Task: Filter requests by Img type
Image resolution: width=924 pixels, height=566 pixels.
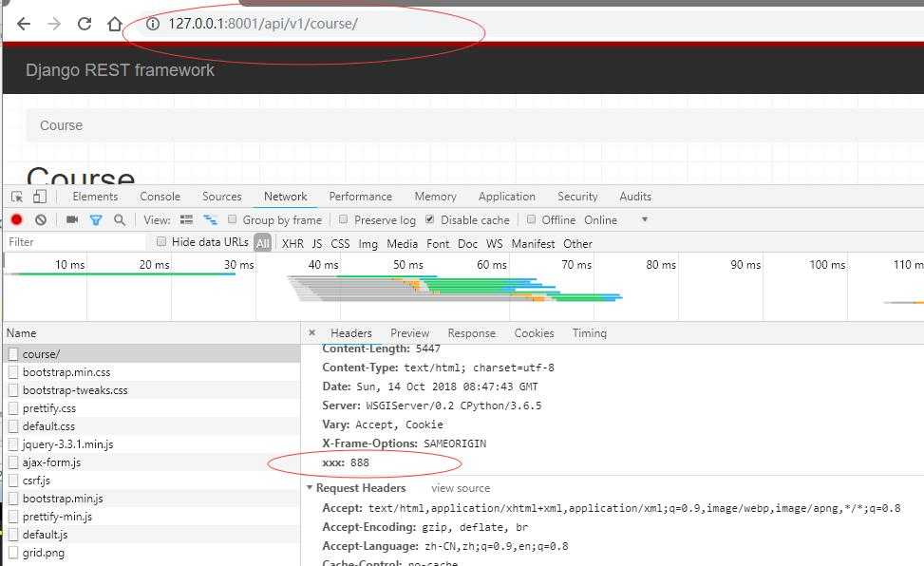Action: [368, 243]
